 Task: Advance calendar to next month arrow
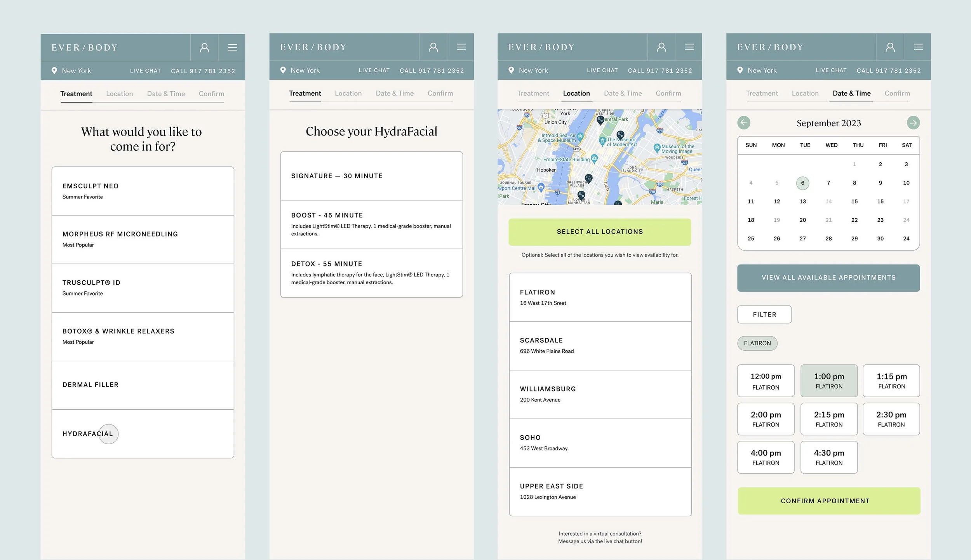913,123
